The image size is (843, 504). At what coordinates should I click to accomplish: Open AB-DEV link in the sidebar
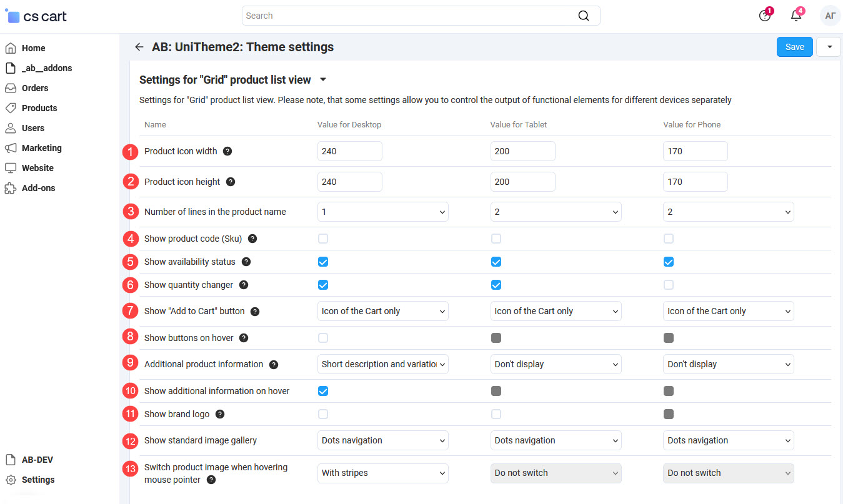click(x=37, y=460)
